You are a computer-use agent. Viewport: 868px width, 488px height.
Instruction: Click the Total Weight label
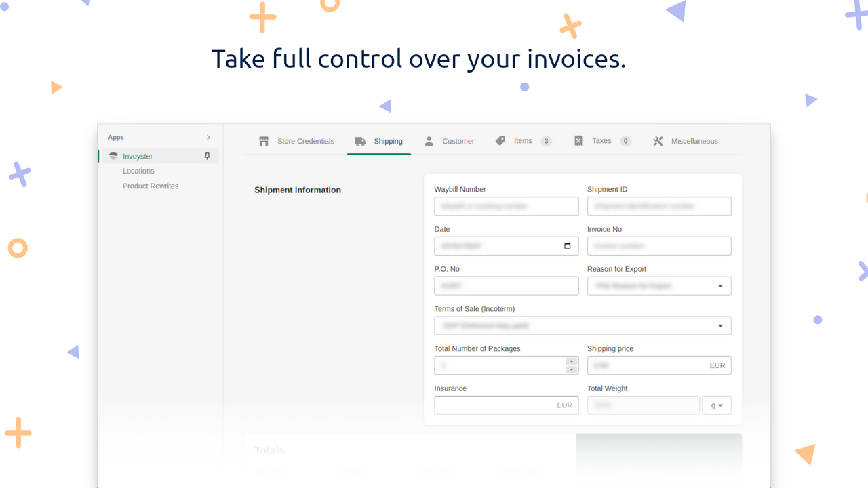tap(608, 388)
